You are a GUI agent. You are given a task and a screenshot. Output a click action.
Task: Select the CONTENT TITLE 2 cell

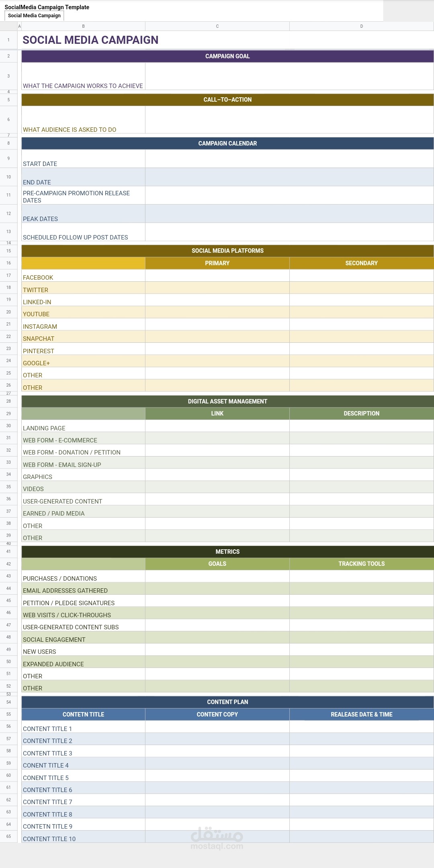point(83,739)
